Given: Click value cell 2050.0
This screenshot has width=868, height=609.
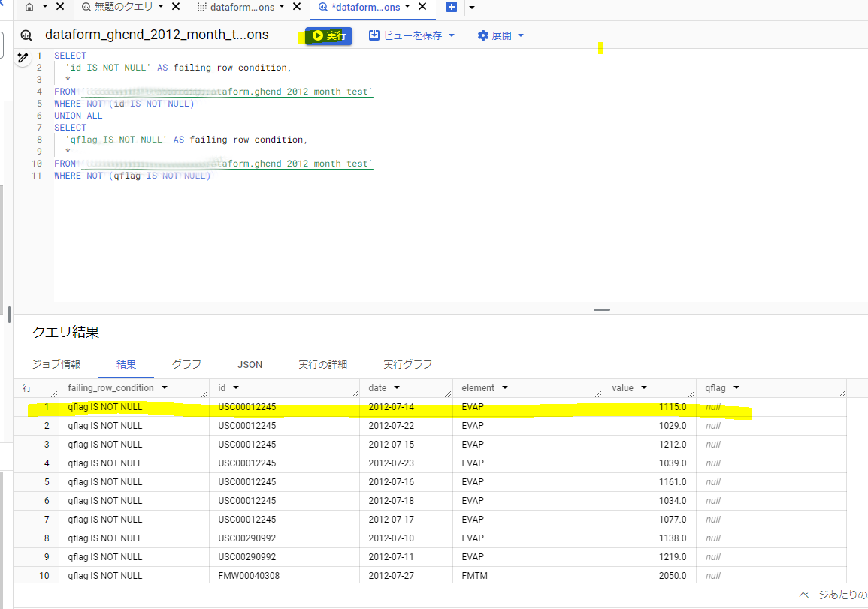Looking at the screenshot, I should point(673,576).
